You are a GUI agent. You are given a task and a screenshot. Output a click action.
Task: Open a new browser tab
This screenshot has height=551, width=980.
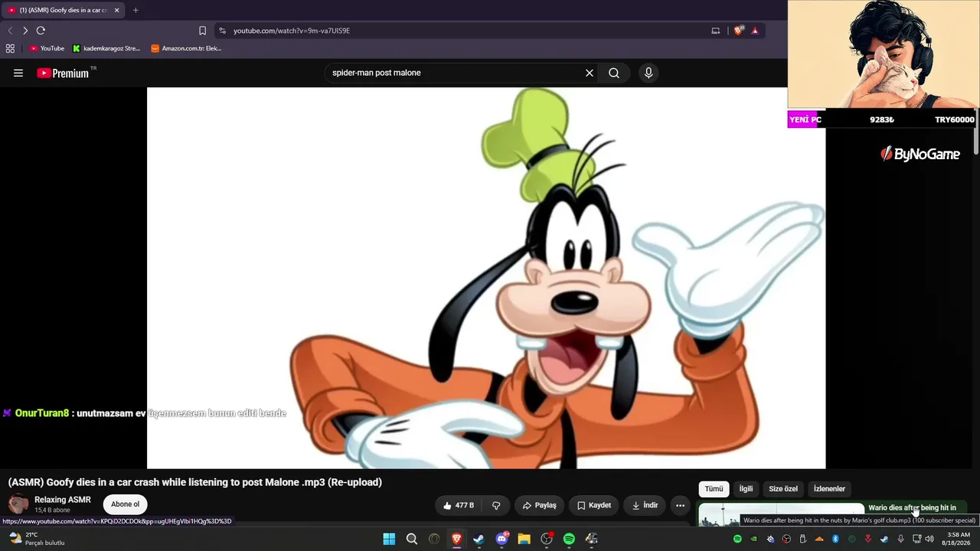pyautogui.click(x=136, y=10)
